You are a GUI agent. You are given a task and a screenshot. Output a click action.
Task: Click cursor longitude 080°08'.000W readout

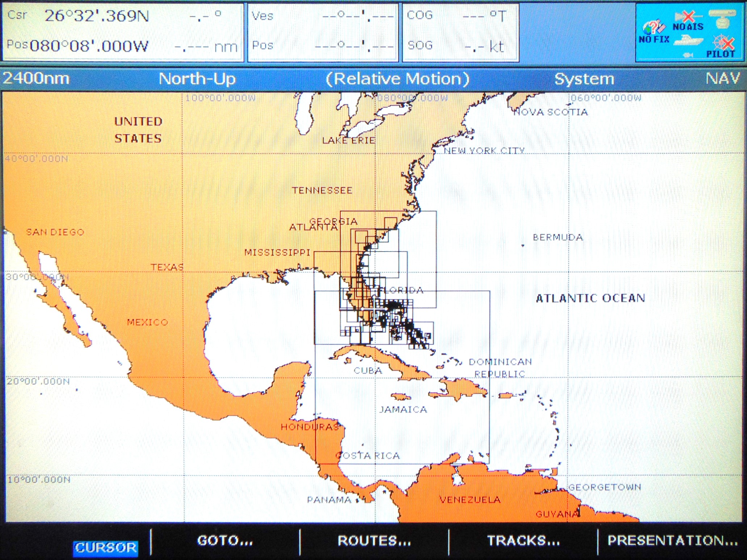pos(89,46)
